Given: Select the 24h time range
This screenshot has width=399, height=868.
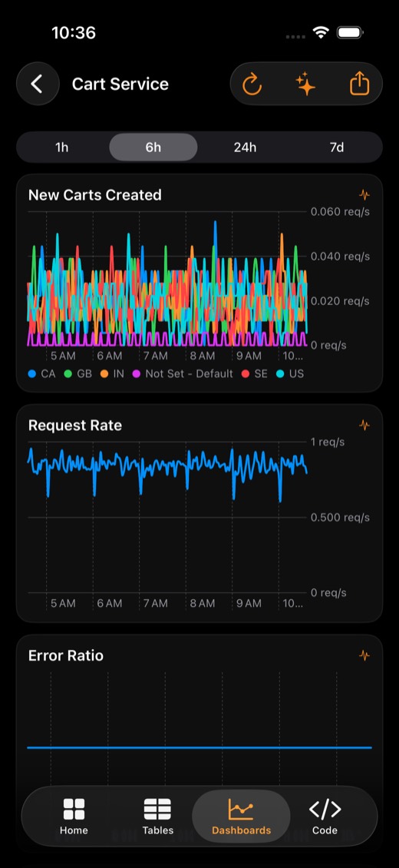Looking at the screenshot, I should point(245,147).
